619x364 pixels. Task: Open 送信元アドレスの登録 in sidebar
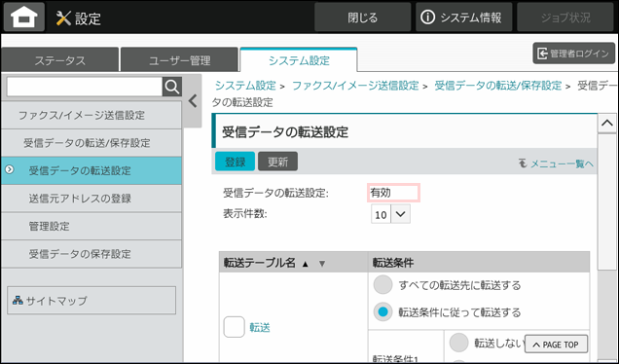click(x=91, y=199)
